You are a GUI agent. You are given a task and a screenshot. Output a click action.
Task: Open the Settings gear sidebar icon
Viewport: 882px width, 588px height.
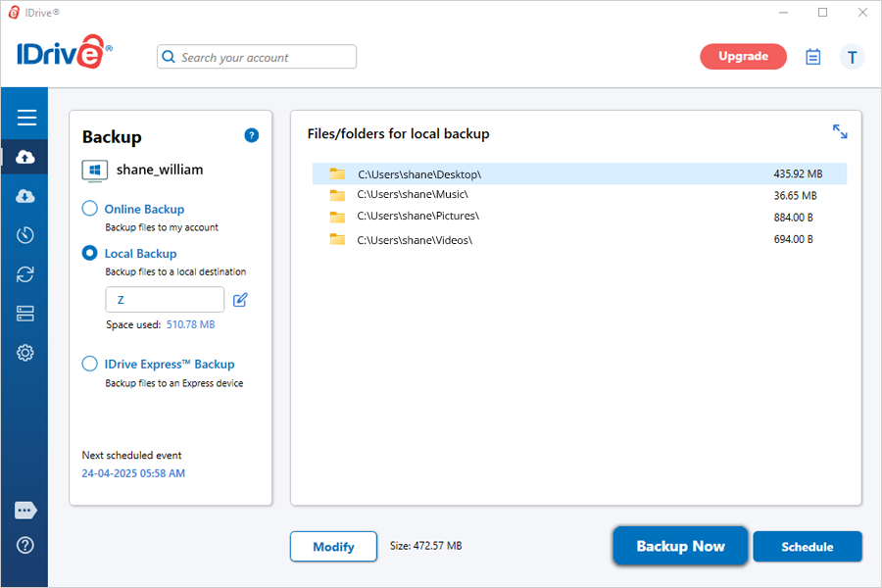point(25,353)
